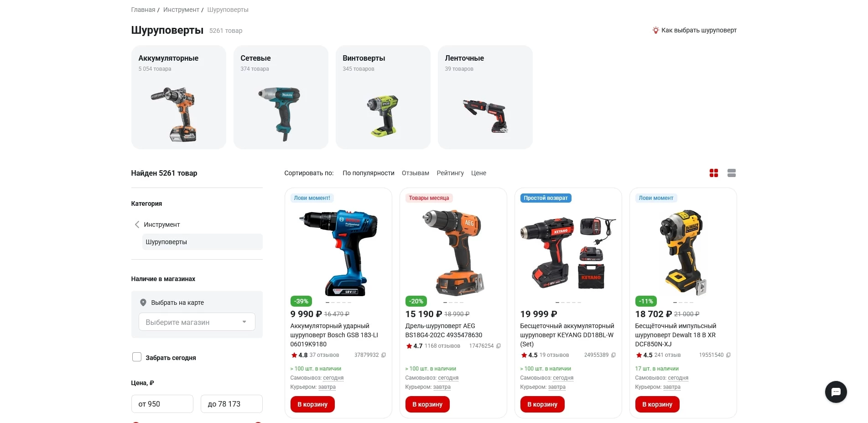Add Bosch GSB 183-LI to cart
The height and width of the screenshot is (423, 868).
pos(312,404)
